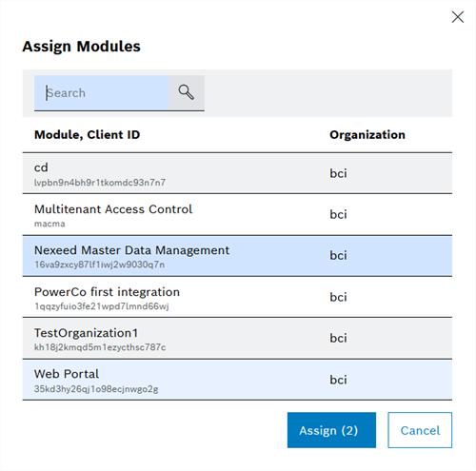Focus the Search input field
476x471 pixels.
[x=102, y=93]
